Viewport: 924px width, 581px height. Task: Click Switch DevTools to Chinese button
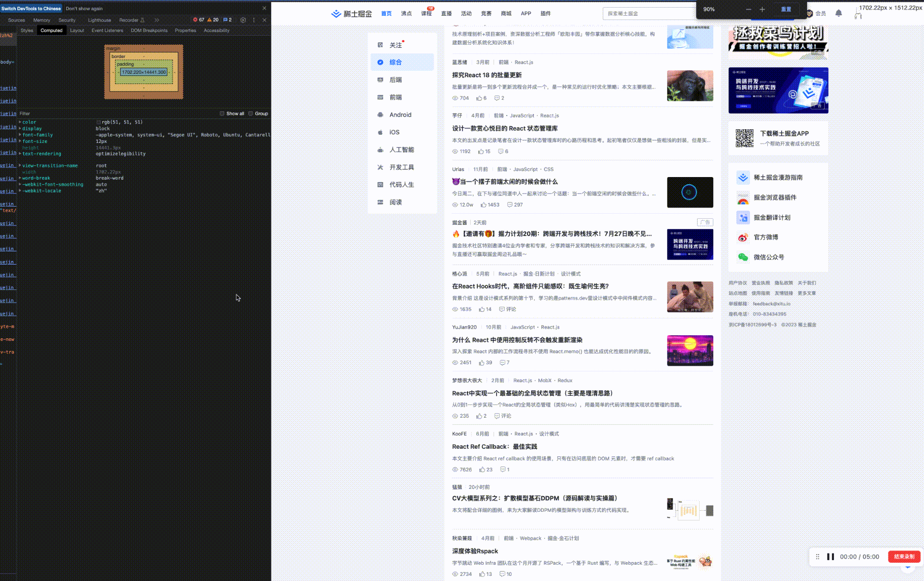pos(31,9)
